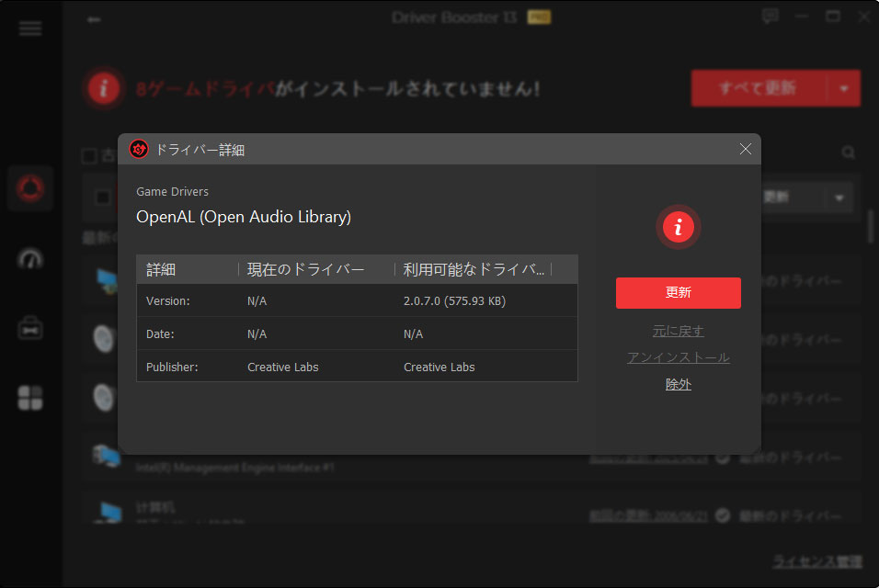Click the 現在のドライバー column header
The height and width of the screenshot is (588, 879).
coord(305,270)
